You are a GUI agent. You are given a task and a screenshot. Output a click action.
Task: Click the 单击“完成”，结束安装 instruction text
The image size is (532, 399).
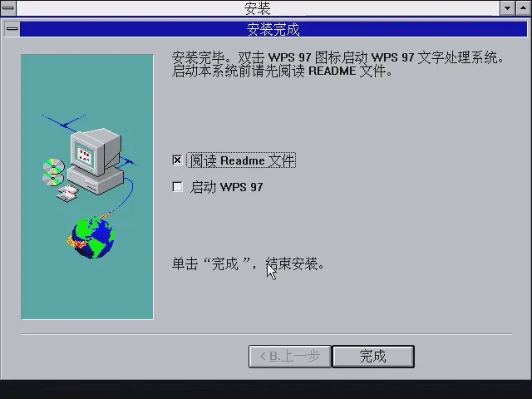point(248,264)
